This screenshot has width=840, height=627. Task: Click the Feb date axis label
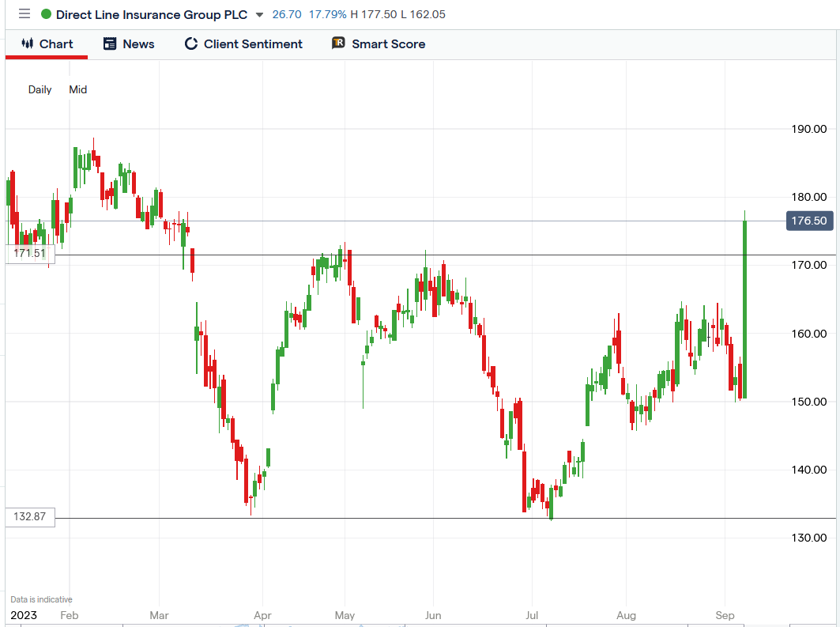69,615
